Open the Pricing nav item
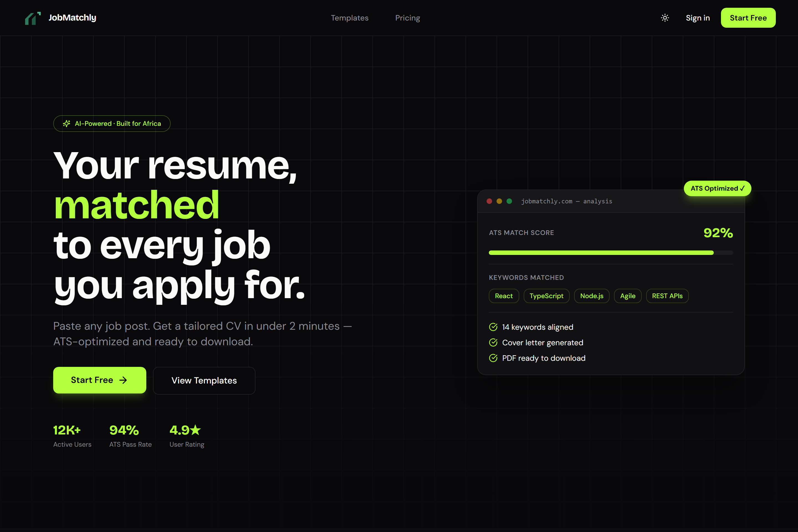 pyautogui.click(x=408, y=18)
